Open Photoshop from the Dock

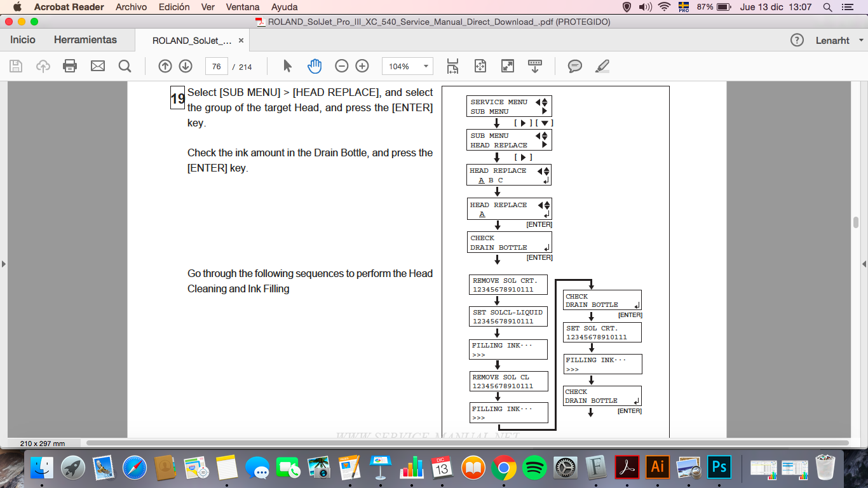pos(719,468)
